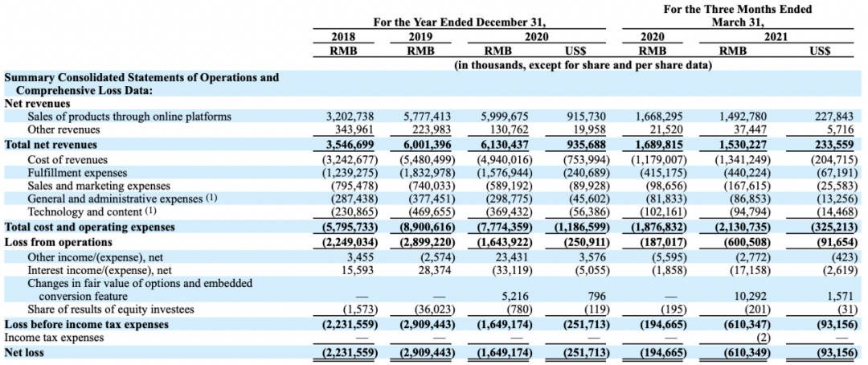Click cost of revenues value (3,242,677)
This screenshot has width=868, height=365.
(x=349, y=159)
